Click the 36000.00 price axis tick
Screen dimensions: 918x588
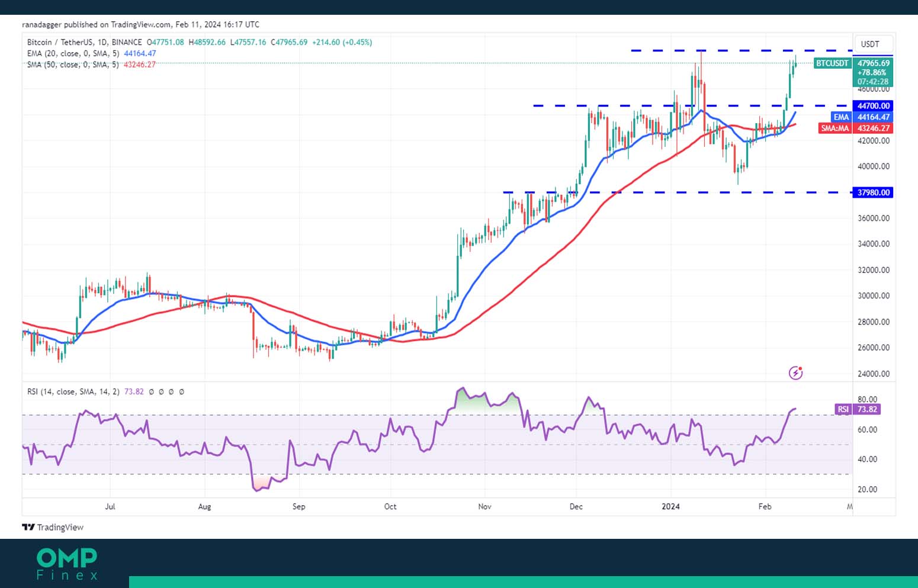click(x=874, y=218)
